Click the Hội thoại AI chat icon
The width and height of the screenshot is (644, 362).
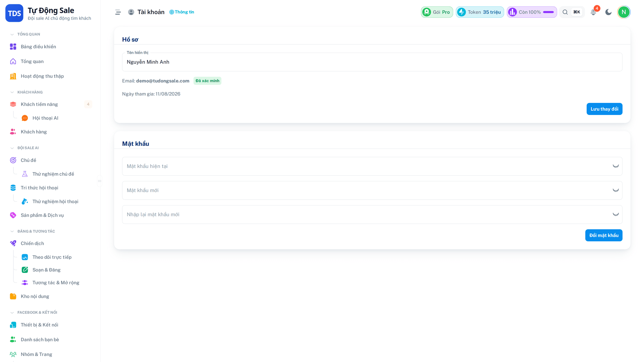point(25,118)
